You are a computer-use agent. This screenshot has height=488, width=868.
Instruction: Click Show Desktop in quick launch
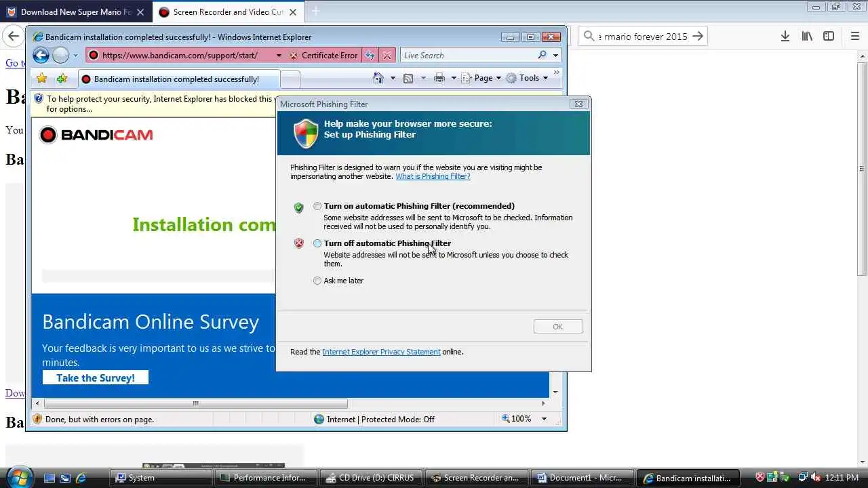(x=49, y=478)
